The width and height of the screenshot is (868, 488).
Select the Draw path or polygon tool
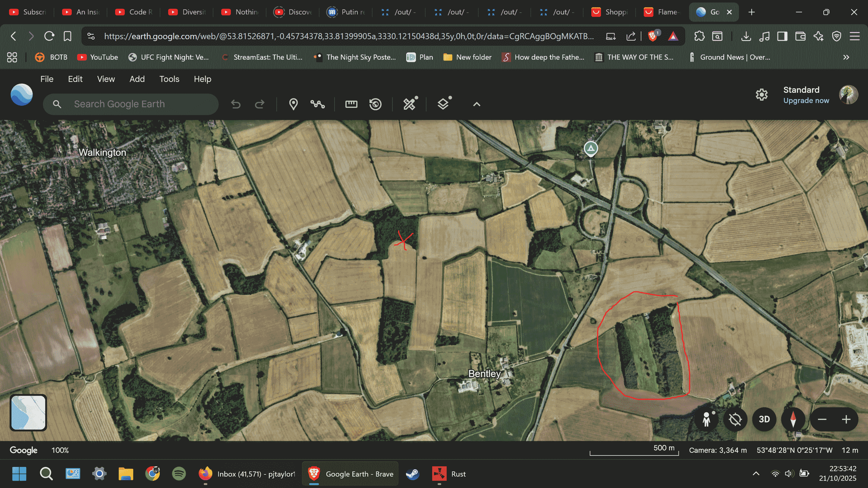pos(317,104)
